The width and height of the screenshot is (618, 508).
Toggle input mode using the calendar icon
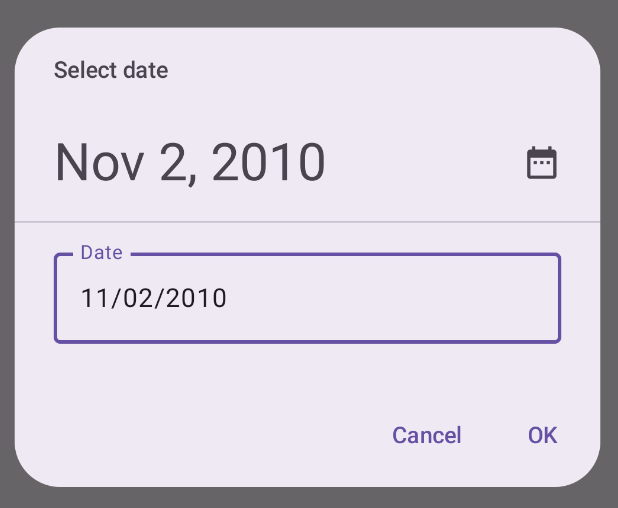click(x=541, y=163)
